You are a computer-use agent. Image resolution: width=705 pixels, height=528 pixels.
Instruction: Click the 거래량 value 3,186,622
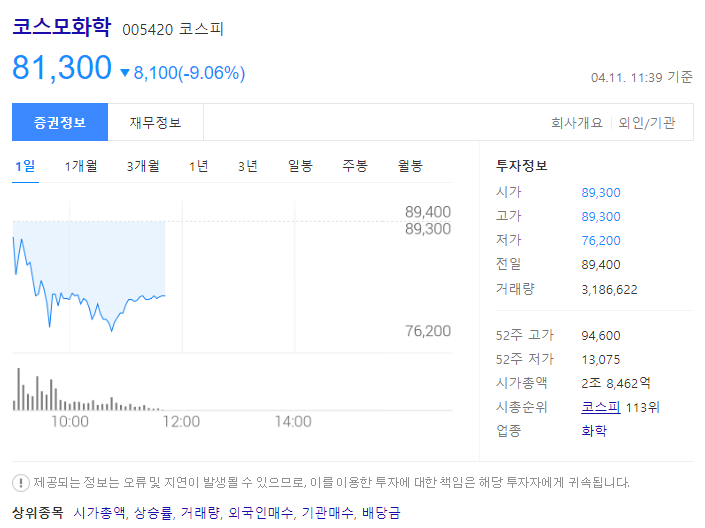click(x=609, y=290)
